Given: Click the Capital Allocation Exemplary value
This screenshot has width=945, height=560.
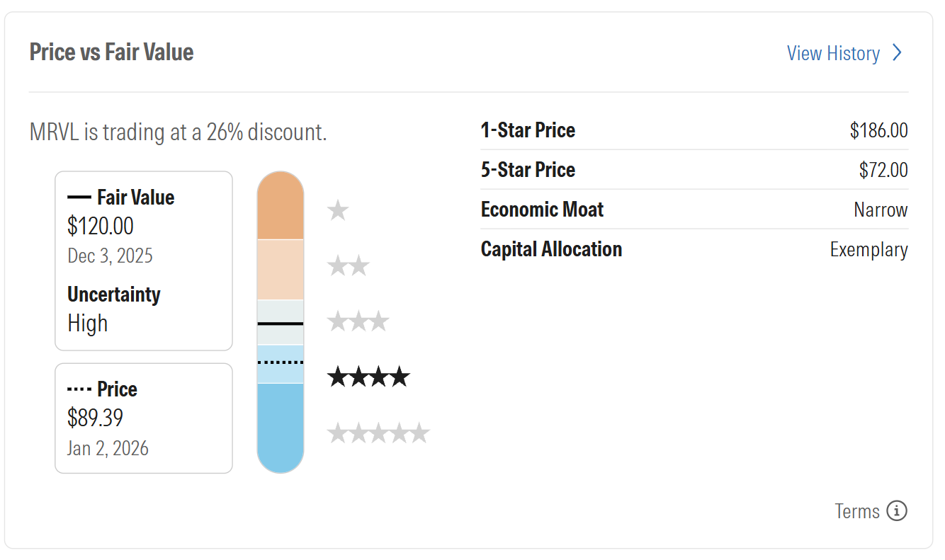Looking at the screenshot, I should tap(868, 249).
